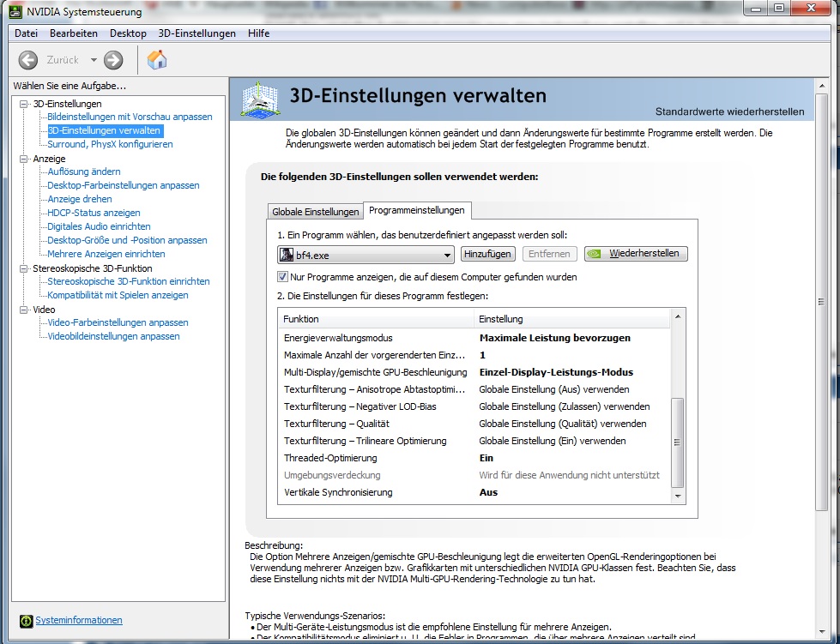Viewport: 840px width, 644px height.
Task: Collapse Stereoskopische 3D-Funktion tree node
Action: (23, 268)
